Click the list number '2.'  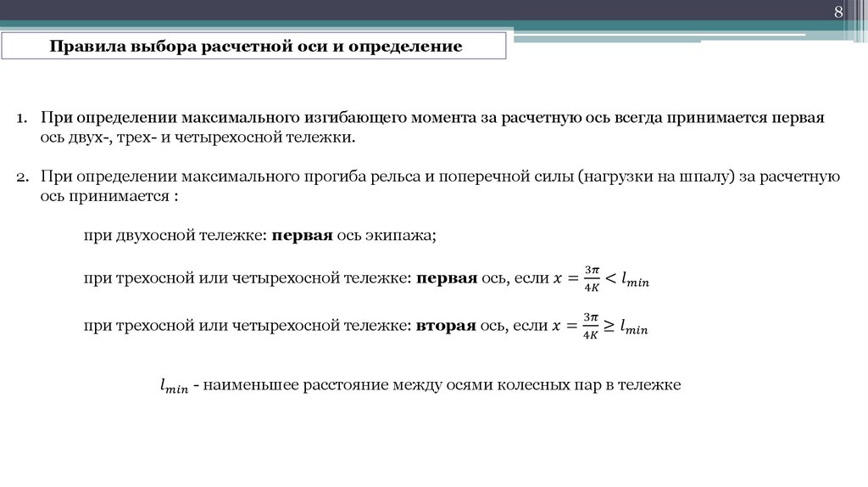[x=22, y=177]
